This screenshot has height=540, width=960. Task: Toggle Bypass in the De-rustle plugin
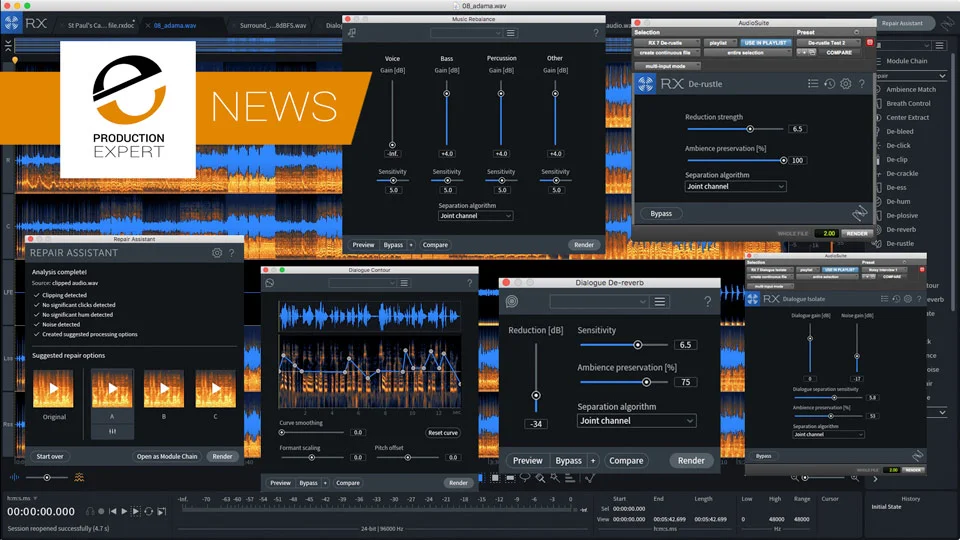(x=661, y=214)
